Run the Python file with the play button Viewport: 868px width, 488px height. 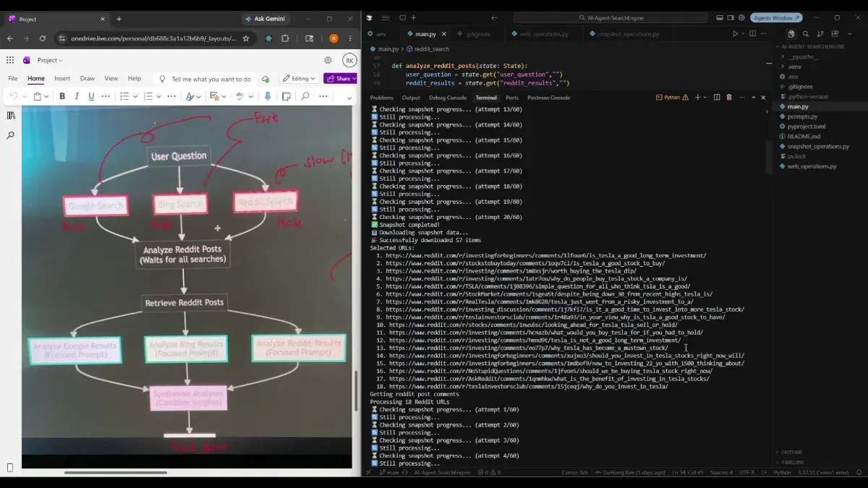[x=736, y=33]
